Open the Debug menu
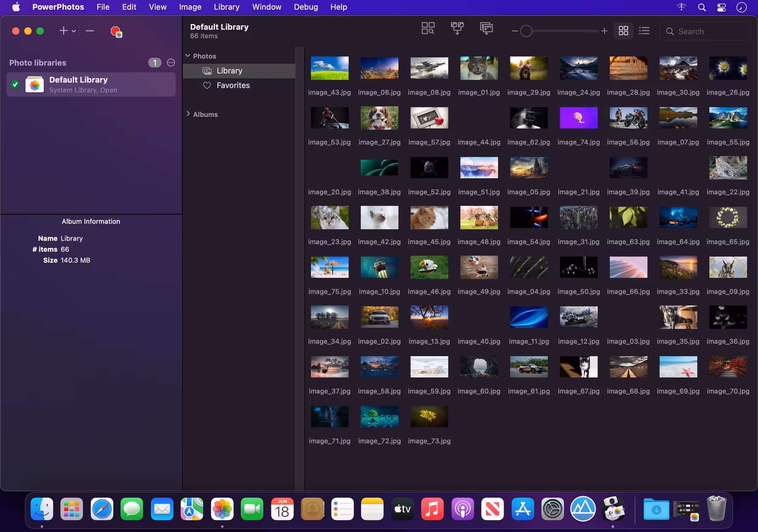Screen dimensions: 758x532 [306, 7]
